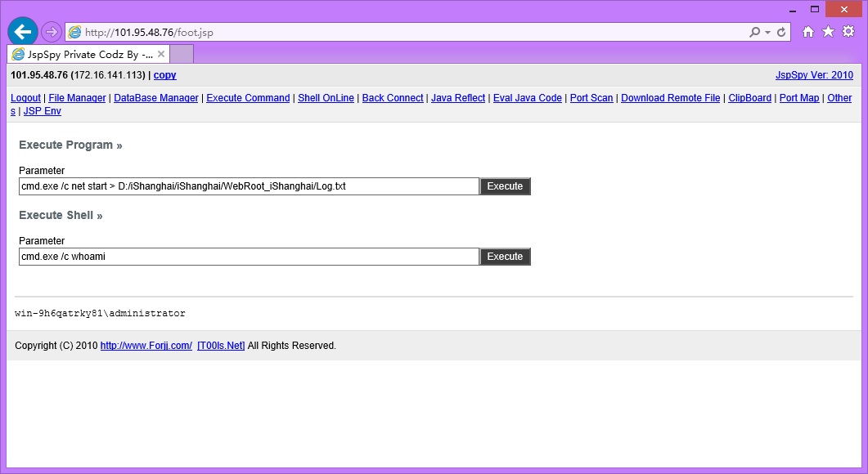
Task: Click the 101.95.48.76 server IP text
Action: (39, 75)
